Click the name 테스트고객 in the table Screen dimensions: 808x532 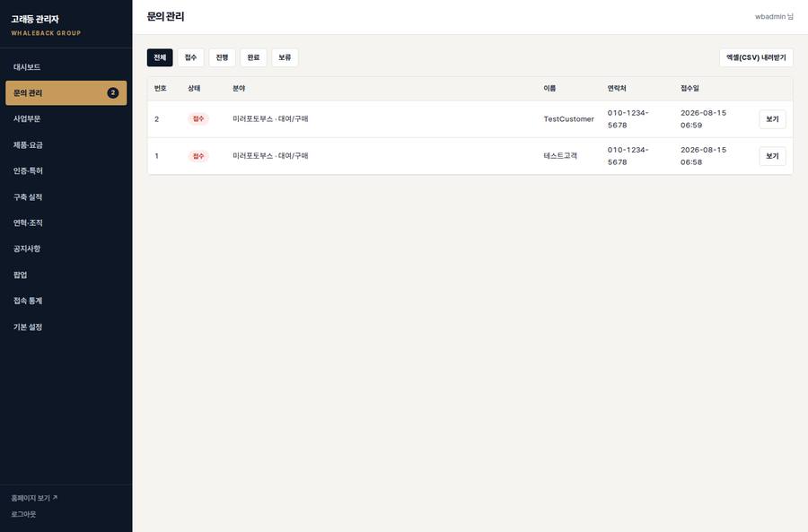[x=560, y=156]
